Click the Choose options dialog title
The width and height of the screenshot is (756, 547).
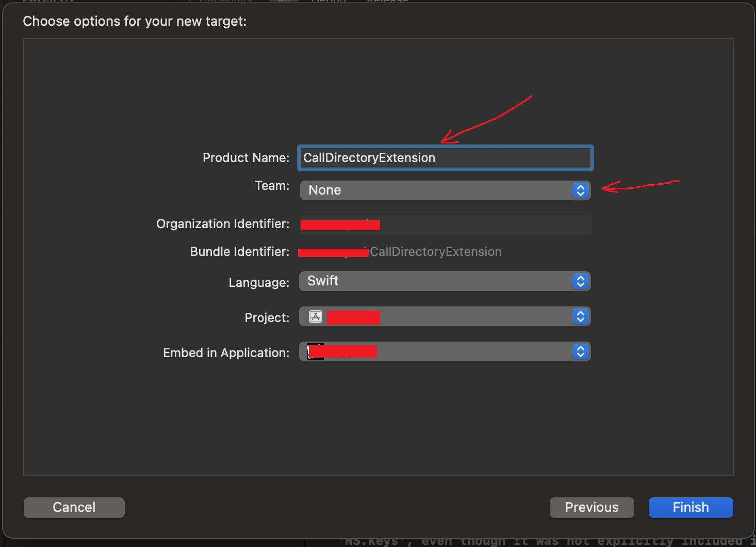(x=134, y=21)
